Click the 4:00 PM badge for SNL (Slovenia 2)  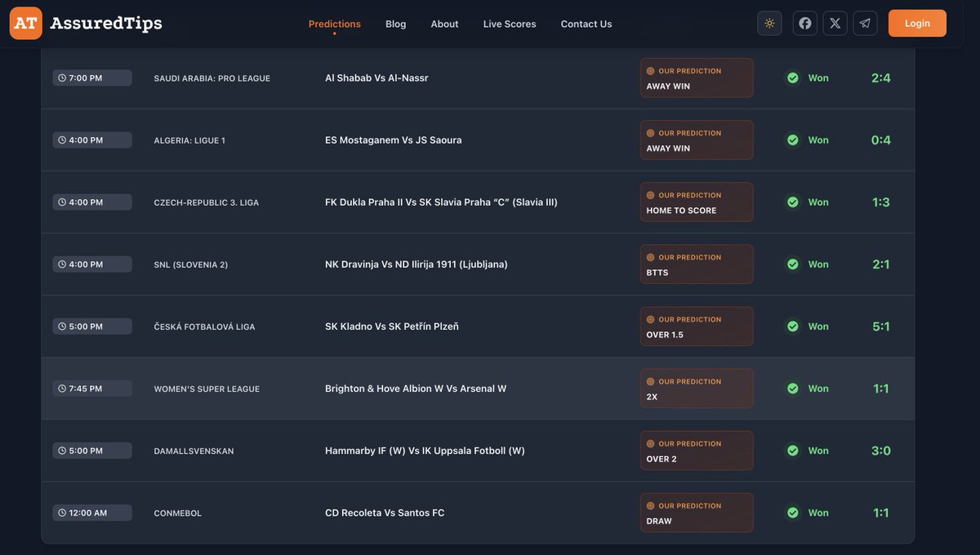(x=92, y=264)
